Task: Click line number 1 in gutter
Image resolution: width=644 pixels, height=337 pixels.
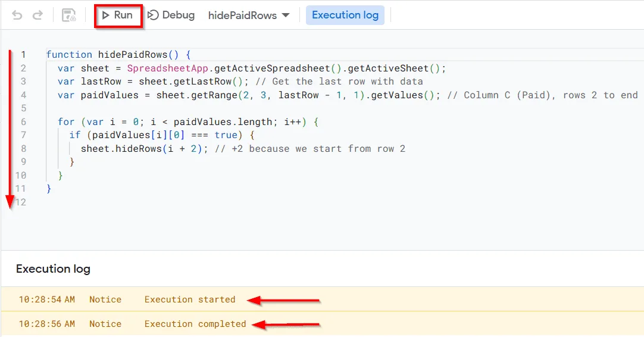Action: (x=23, y=55)
